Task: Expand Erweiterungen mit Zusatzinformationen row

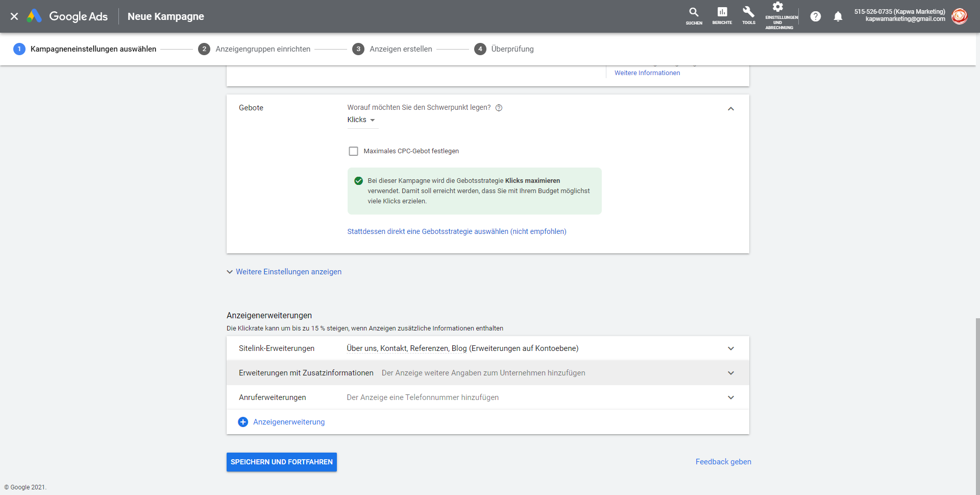Action: (488, 373)
